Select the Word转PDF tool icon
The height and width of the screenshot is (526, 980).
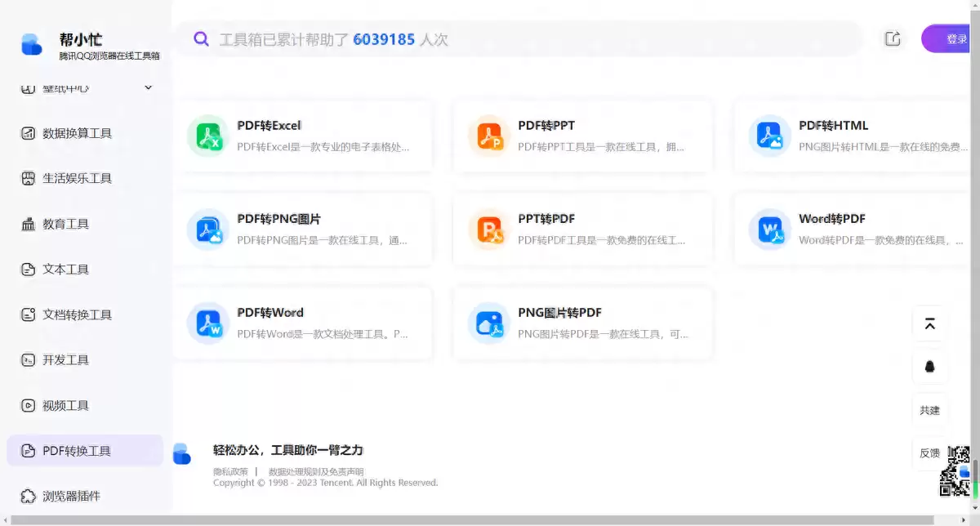[x=768, y=230]
